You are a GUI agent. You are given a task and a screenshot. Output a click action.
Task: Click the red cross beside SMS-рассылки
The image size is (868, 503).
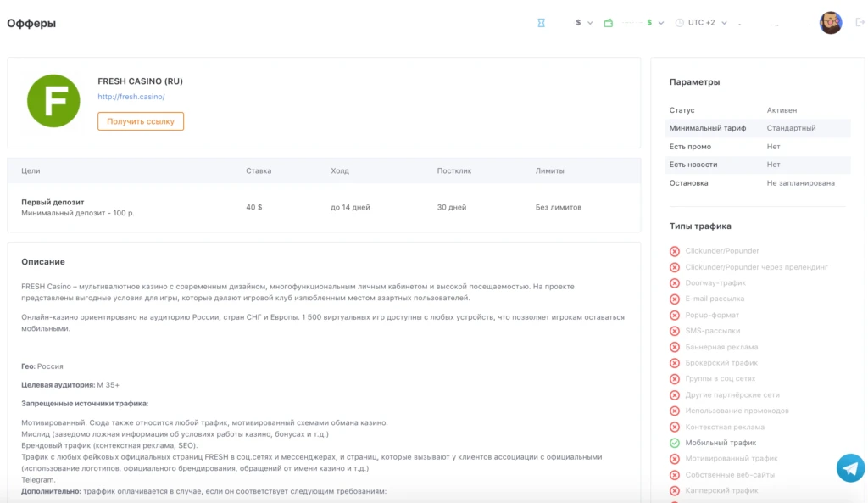pyautogui.click(x=674, y=331)
